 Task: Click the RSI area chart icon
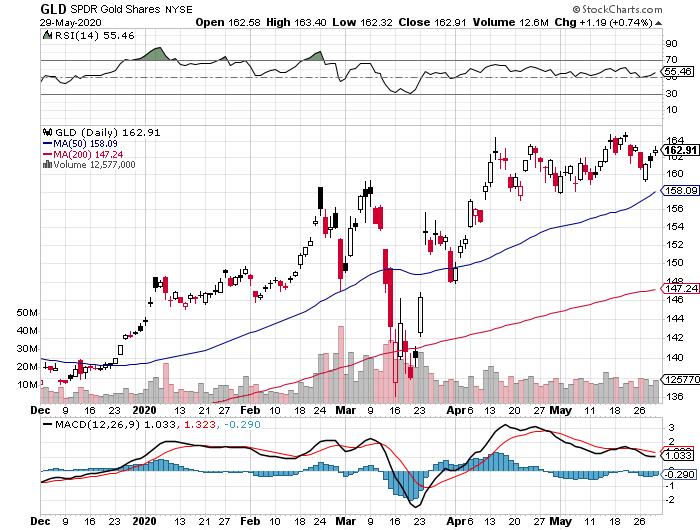(x=47, y=35)
